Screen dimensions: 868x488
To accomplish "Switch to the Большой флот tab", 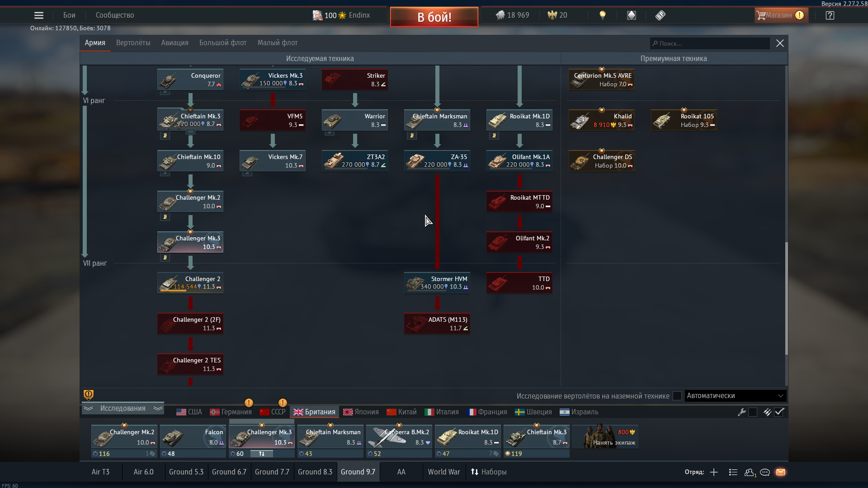I will click(x=223, y=43).
